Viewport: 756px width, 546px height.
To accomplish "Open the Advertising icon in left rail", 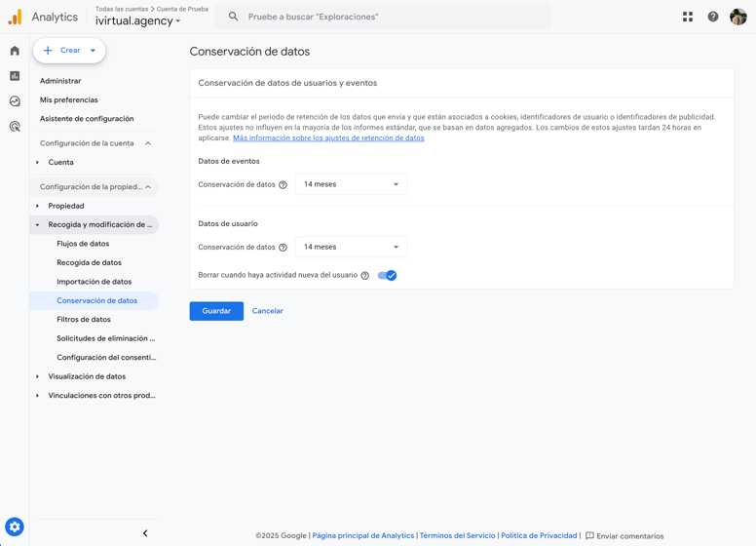I will pos(15,127).
